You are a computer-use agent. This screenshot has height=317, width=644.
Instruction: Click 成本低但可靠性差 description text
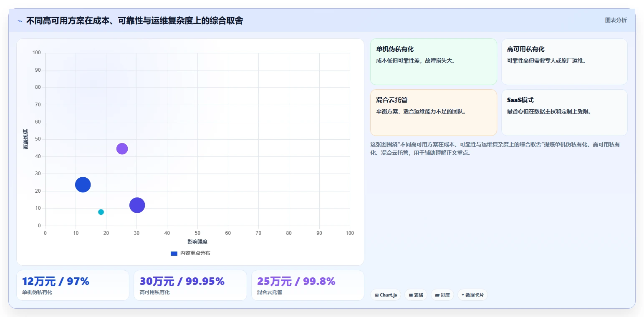[x=415, y=60]
